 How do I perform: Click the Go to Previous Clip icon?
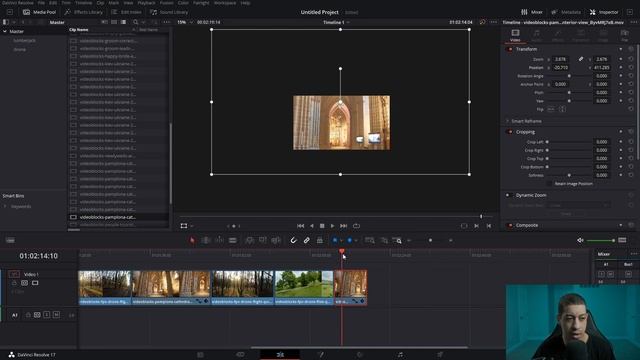point(489,226)
